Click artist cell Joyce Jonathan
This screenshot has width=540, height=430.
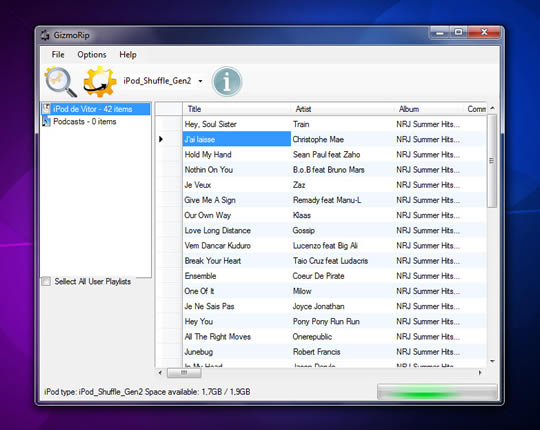click(x=342, y=306)
